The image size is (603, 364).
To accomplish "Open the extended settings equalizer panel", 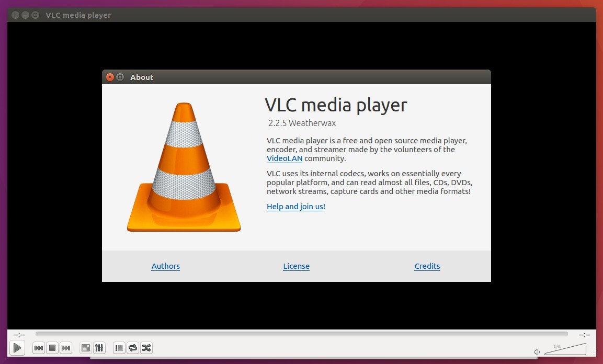I will (x=99, y=348).
